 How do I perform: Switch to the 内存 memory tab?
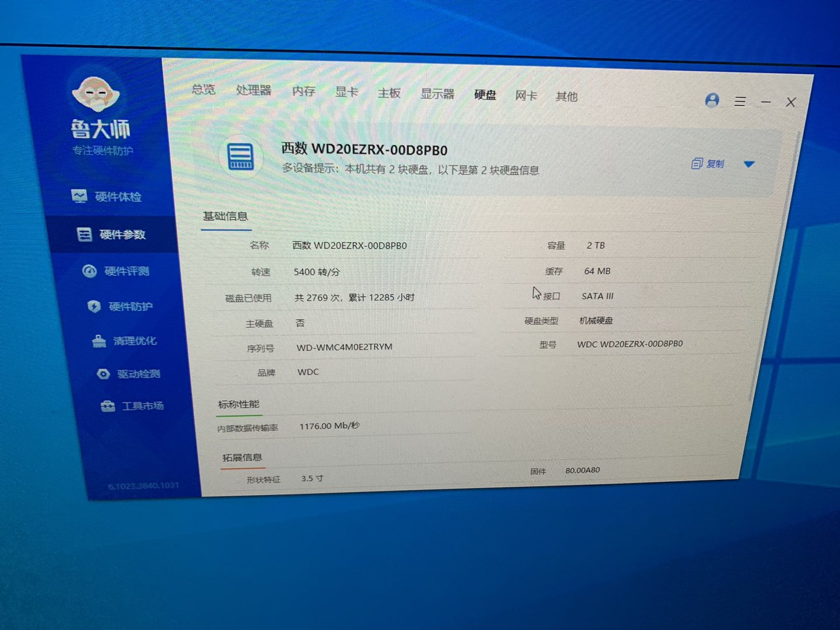(303, 91)
